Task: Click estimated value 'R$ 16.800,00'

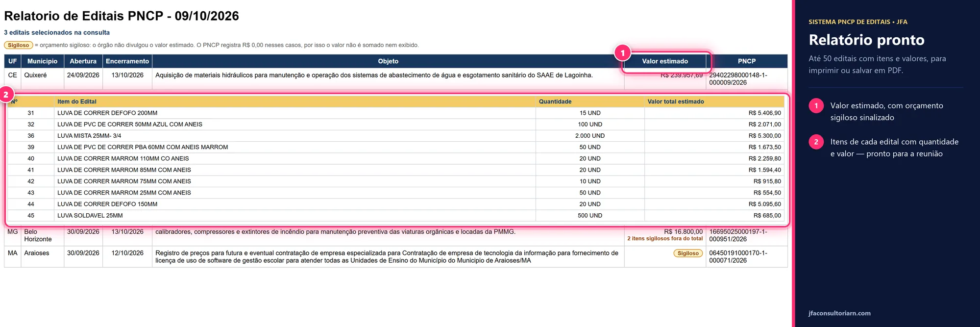Action: [683, 231]
